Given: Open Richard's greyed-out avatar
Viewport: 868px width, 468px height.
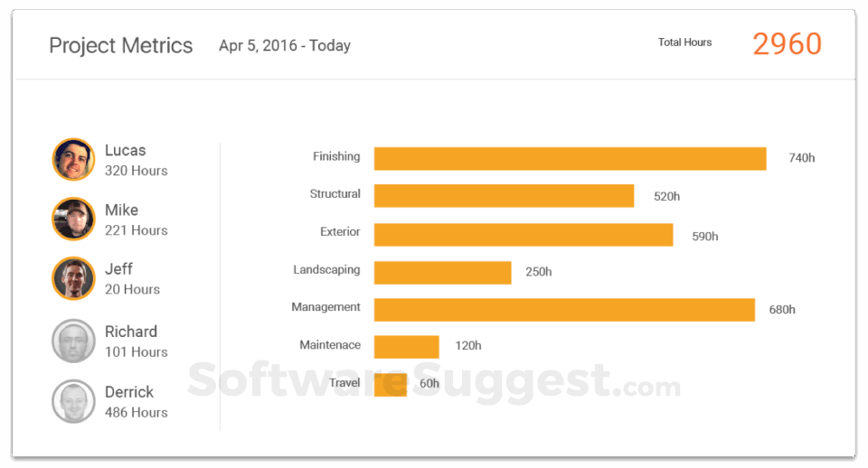Looking at the screenshot, I should point(73,341).
